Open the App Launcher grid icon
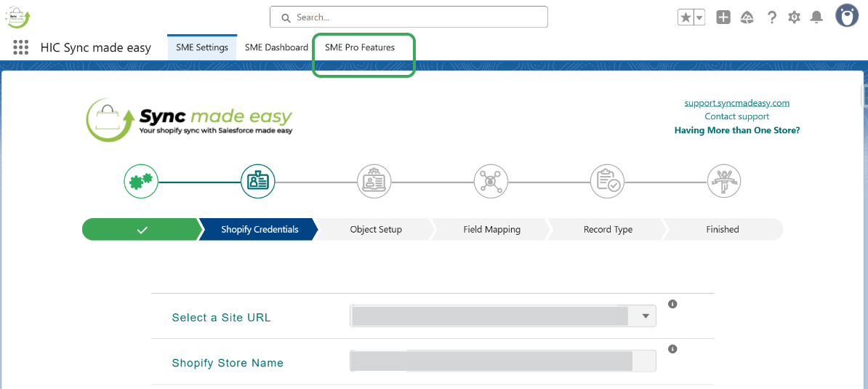This screenshot has width=868, height=389. (20, 47)
